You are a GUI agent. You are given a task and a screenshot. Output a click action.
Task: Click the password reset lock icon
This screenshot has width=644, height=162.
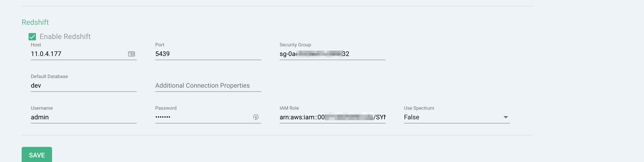click(x=256, y=117)
